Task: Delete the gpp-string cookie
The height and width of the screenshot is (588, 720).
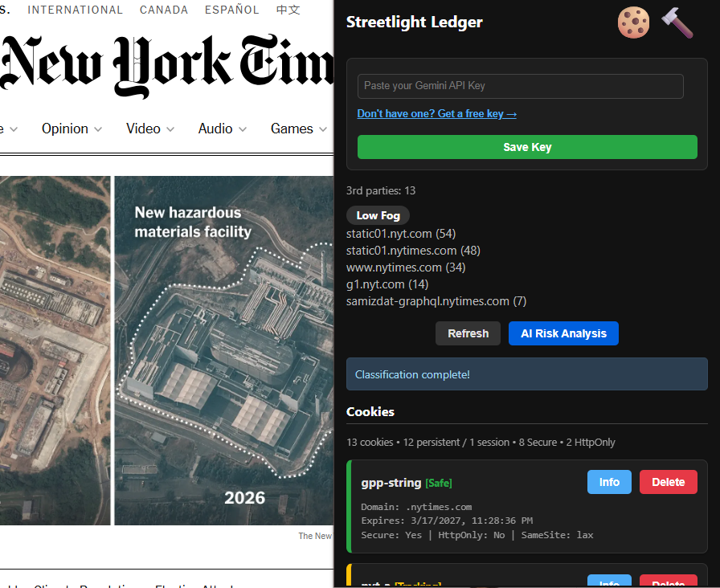Action: click(x=668, y=482)
